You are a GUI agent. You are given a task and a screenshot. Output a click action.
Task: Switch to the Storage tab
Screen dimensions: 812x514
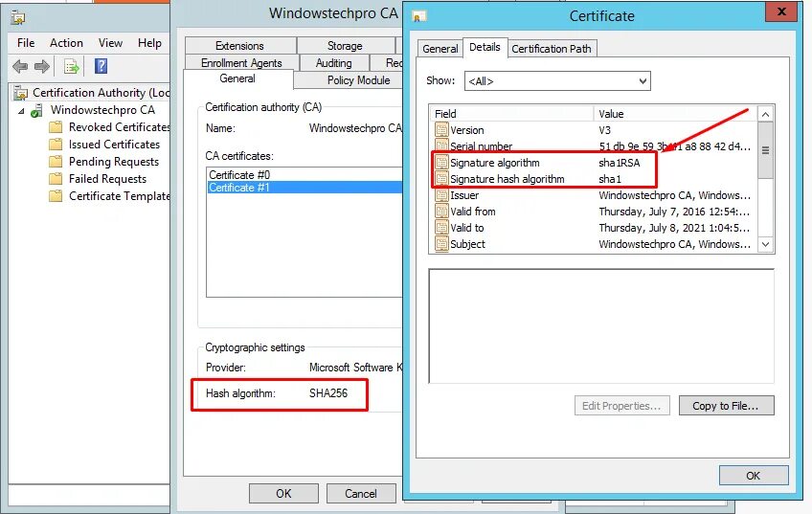coord(346,46)
